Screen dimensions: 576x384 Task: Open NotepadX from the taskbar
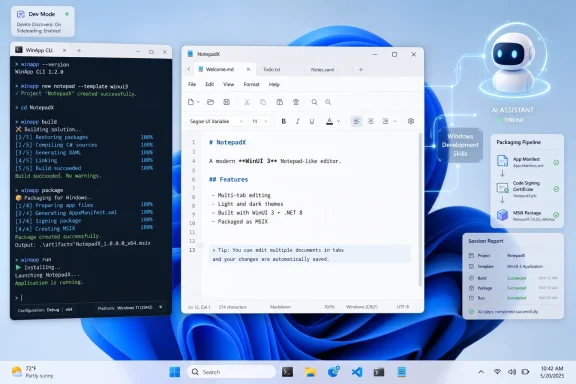[x=402, y=372]
